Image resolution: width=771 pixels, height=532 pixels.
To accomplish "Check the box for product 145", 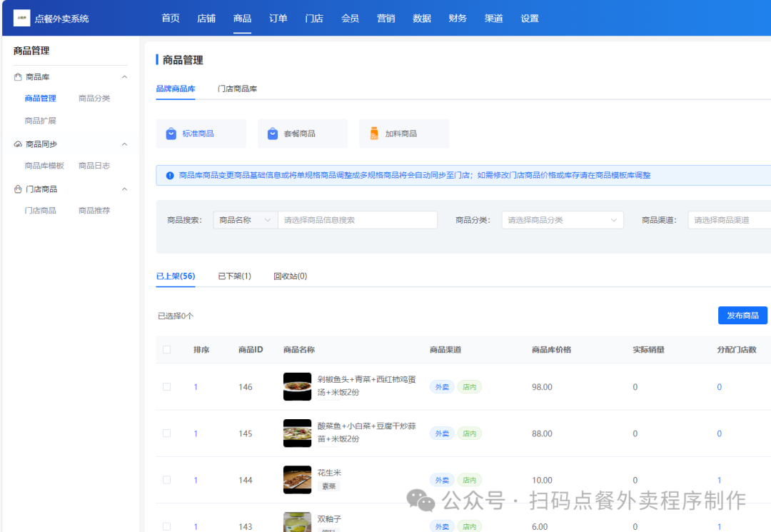I will pos(166,433).
